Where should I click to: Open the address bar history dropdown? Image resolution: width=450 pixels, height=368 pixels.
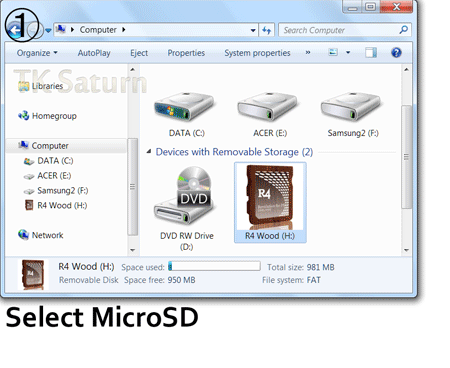click(x=253, y=30)
